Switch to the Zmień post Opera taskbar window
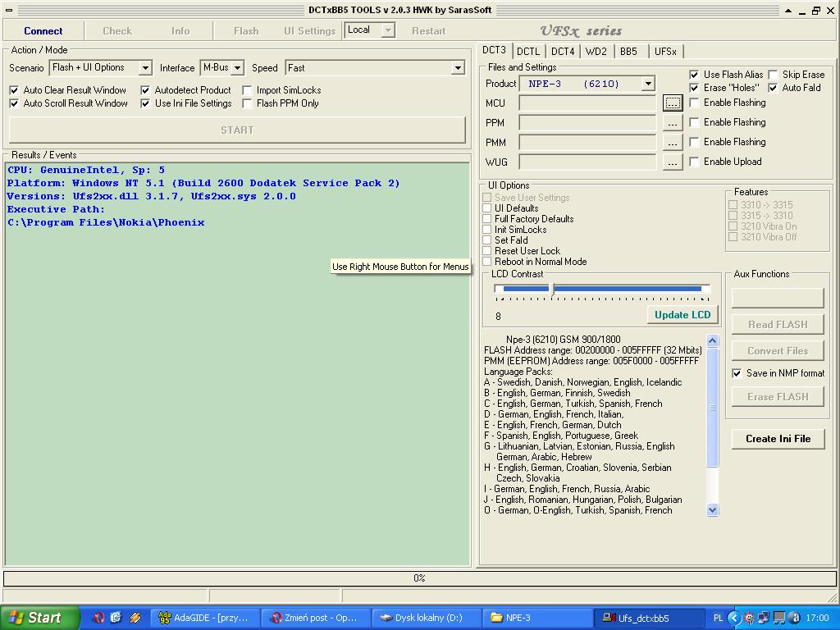This screenshot has width=840, height=630. 315,618
